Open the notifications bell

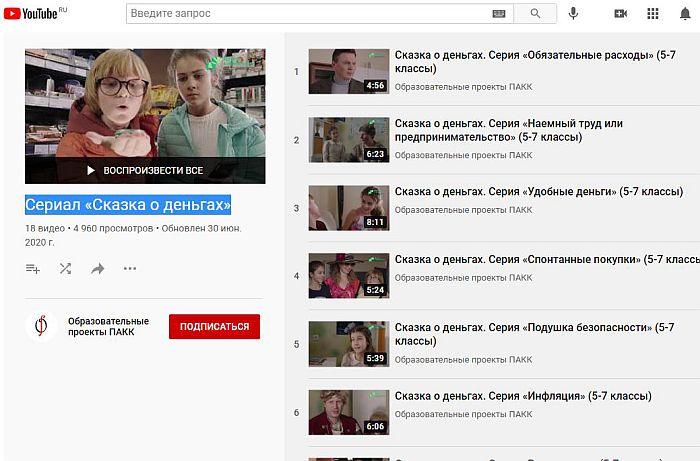pos(685,13)
